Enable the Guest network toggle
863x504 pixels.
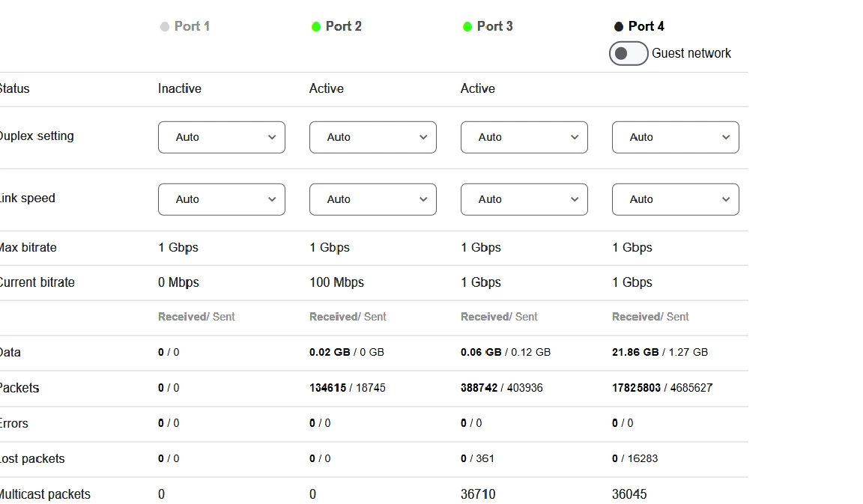tap(629, 54)
